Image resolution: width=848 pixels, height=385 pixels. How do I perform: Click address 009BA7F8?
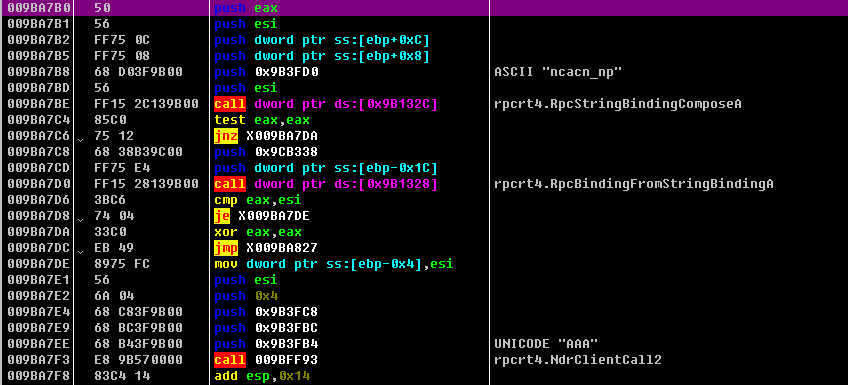pyautogui.click(x=38, y=376)
